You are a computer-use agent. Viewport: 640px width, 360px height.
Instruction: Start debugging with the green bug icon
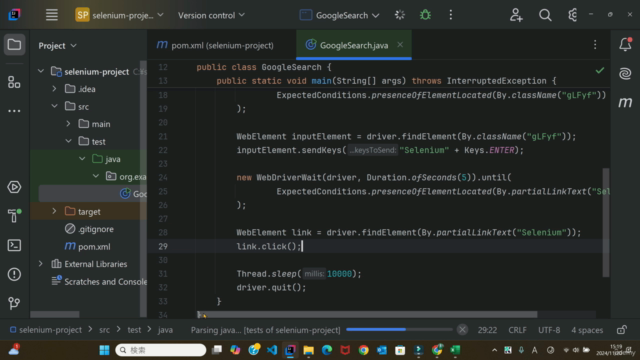pyautogui.click(x=425, y=15)
